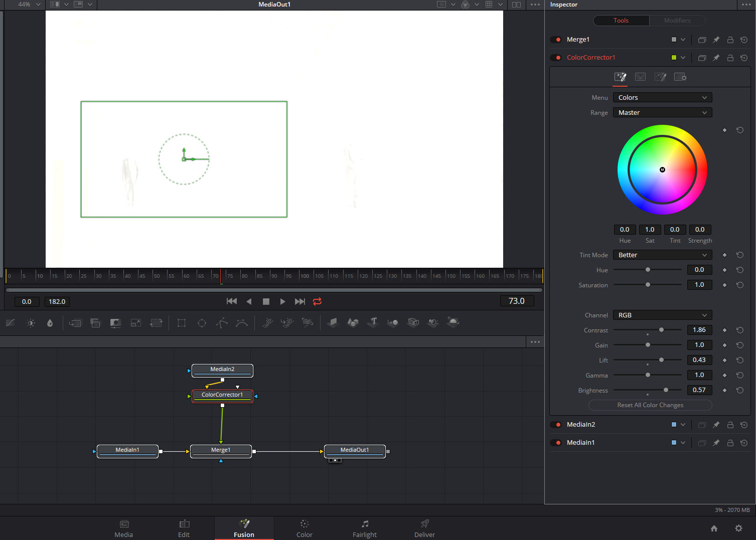Click the color wheel center point
The image size is (756, 540).
click(662, 170)
